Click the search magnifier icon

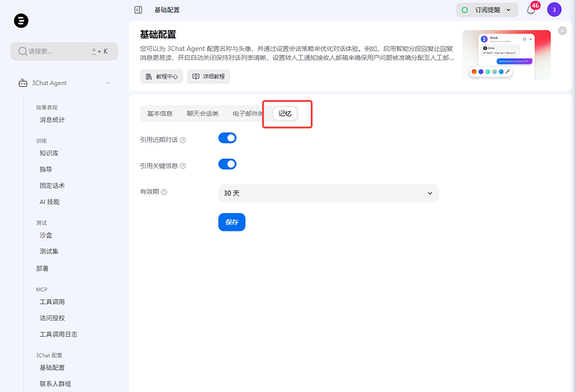coord(23,51)
